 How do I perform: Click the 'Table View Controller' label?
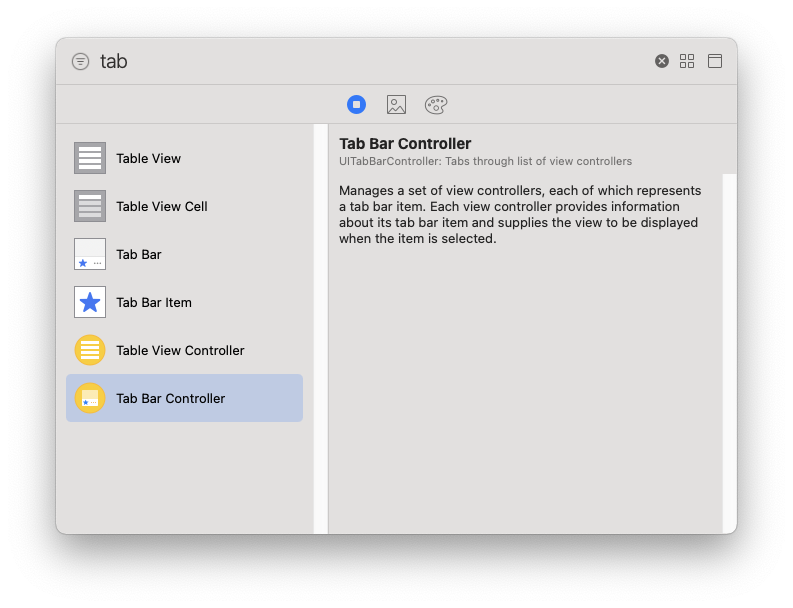click(x=181, y=351)
